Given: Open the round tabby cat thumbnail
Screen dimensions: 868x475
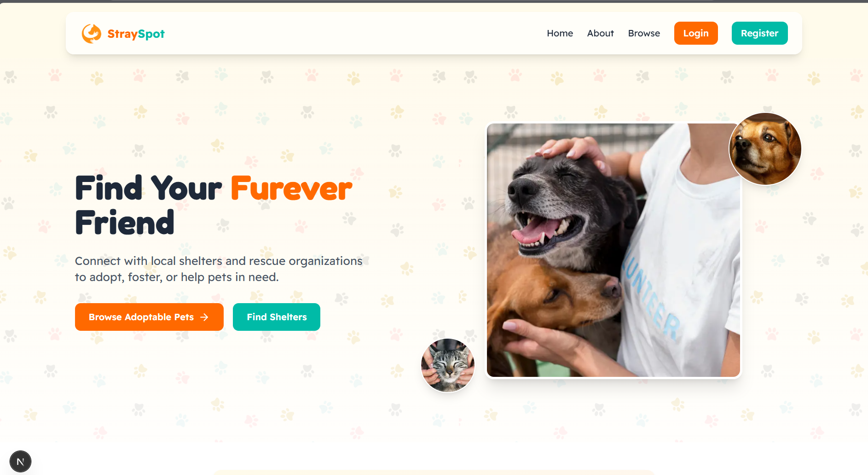Looking at the screenshot, I should point(448,365).
